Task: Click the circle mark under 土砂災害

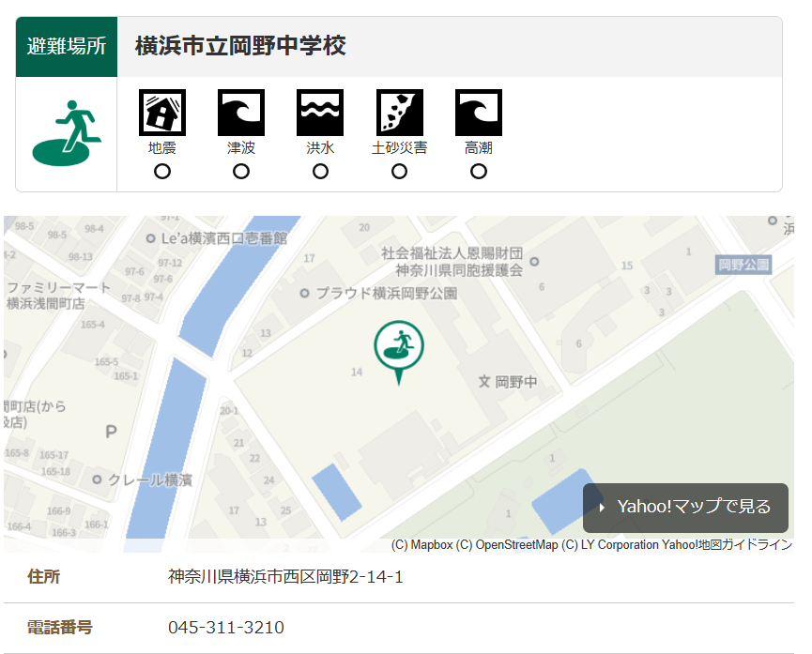Action: click(399, 172)
